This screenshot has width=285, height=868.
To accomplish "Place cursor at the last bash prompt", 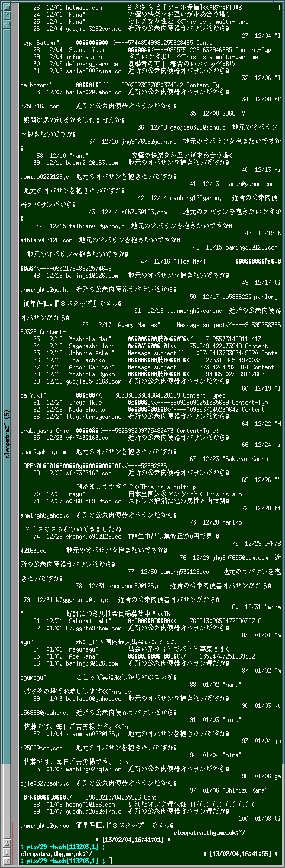I will click(x=110, y=860).
